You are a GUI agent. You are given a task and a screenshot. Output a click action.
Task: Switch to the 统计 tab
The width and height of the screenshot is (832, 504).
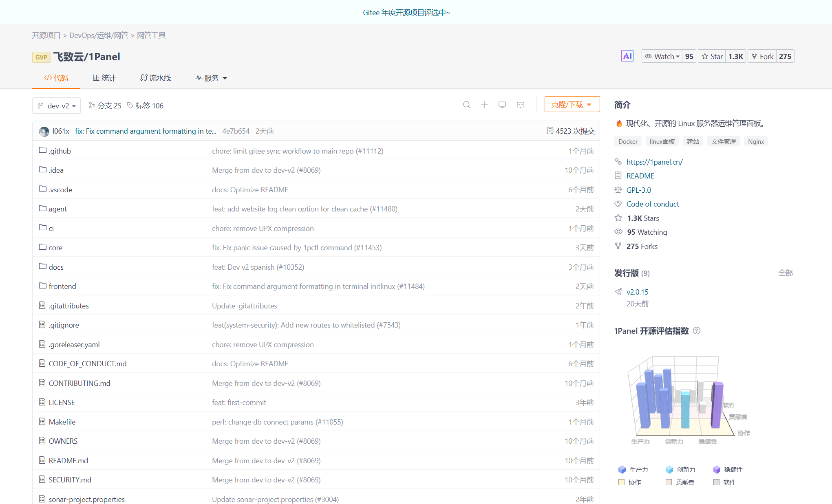pos(104,78)
